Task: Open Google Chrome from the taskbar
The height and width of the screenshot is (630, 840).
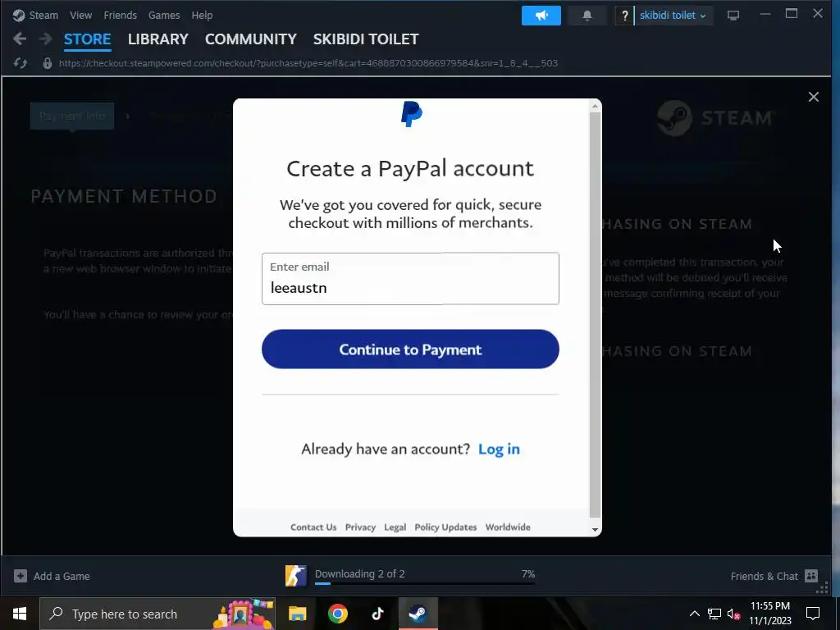Action: pyautogui.click(x=337, y=614)
